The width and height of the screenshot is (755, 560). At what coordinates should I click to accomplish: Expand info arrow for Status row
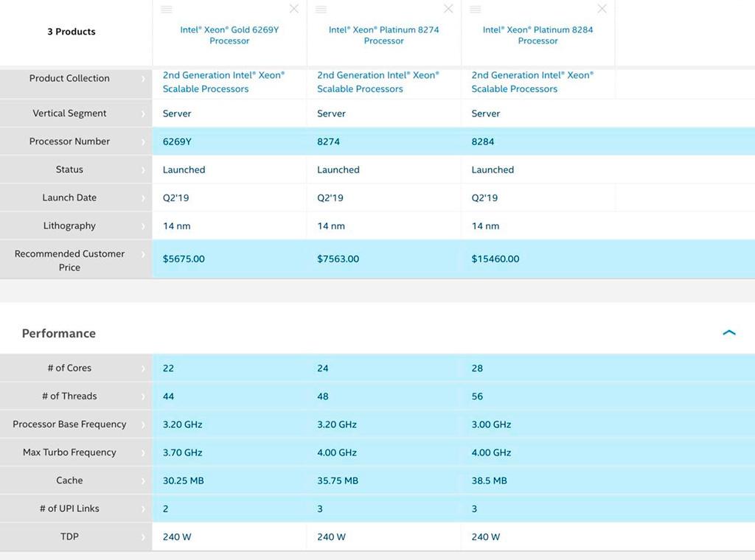tap(143, 169)
